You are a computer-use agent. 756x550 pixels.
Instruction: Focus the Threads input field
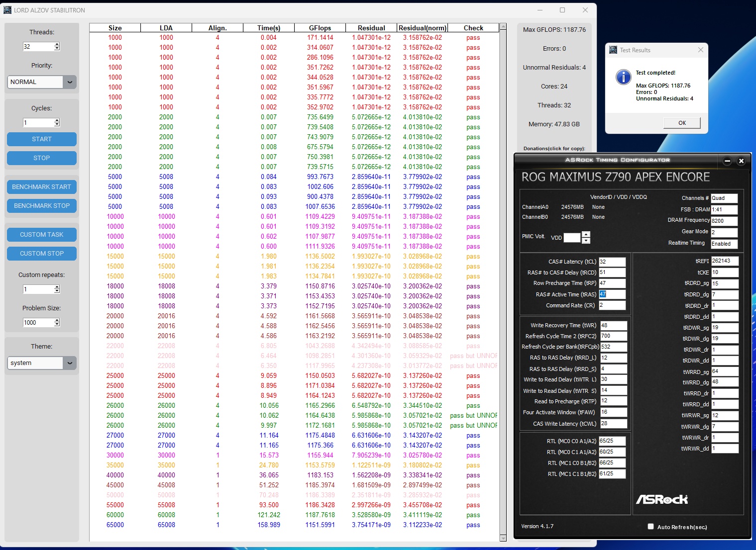38,46
